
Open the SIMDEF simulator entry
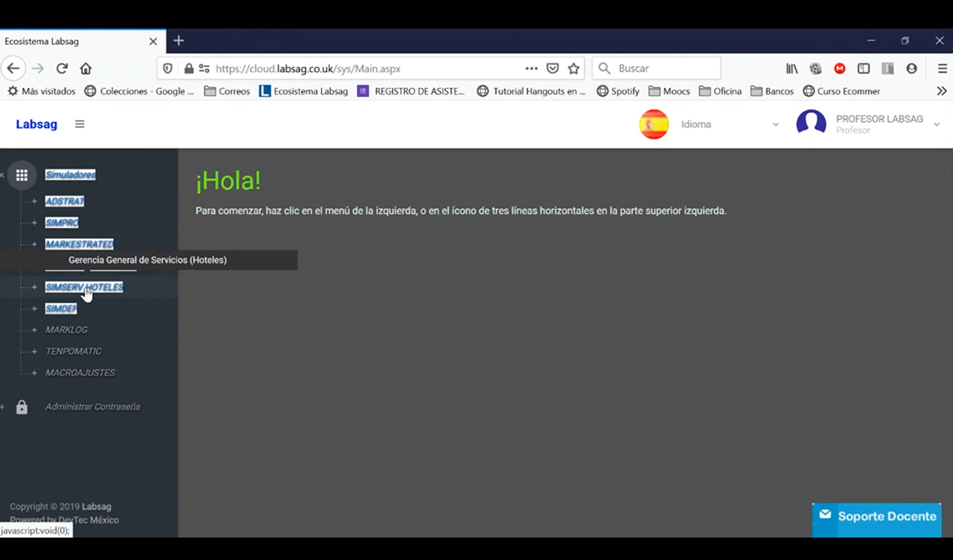(x=61, y=308)
